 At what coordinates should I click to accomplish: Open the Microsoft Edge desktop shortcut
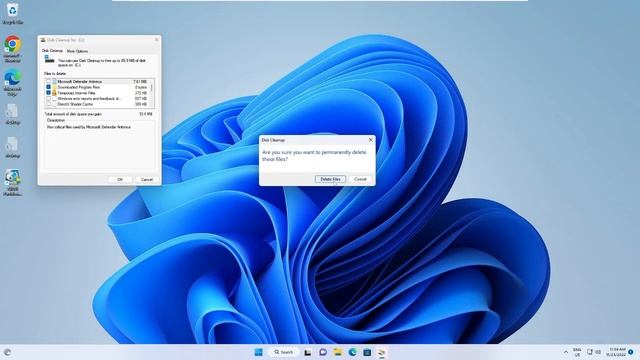(x=13, y=82)
